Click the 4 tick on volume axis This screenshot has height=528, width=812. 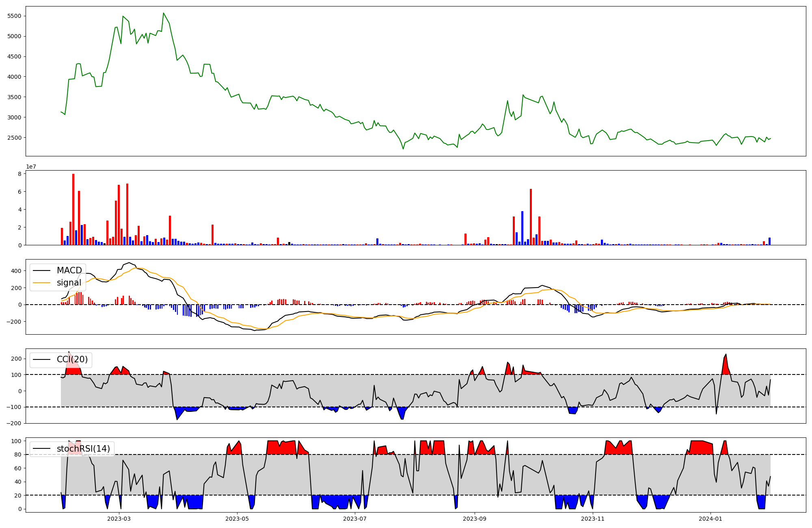click(20, 210)
